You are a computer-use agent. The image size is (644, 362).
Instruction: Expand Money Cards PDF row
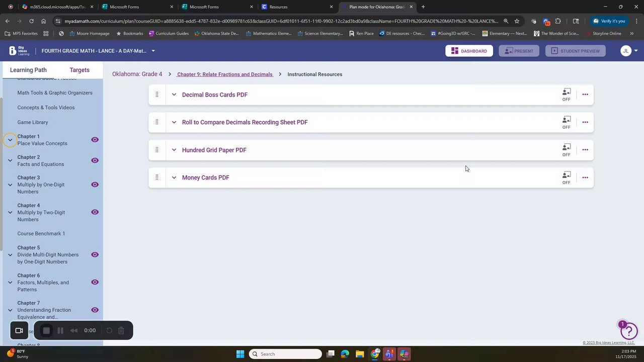(174, 177)
